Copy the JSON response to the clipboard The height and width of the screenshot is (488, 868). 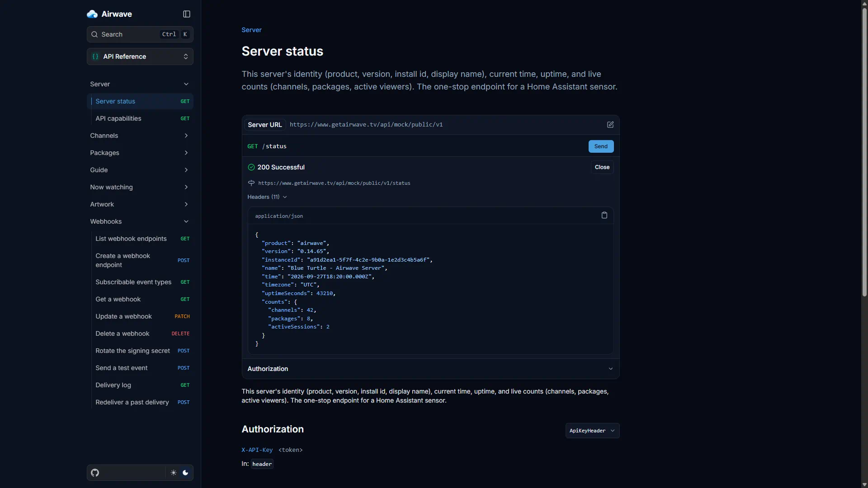click(604, 216)
